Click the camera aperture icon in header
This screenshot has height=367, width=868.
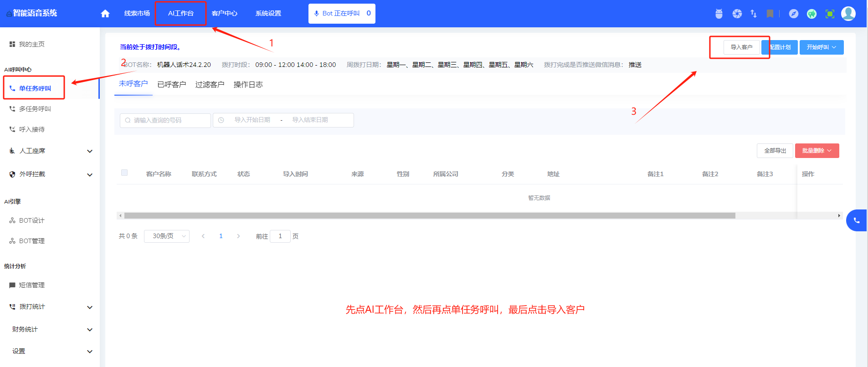737,14
